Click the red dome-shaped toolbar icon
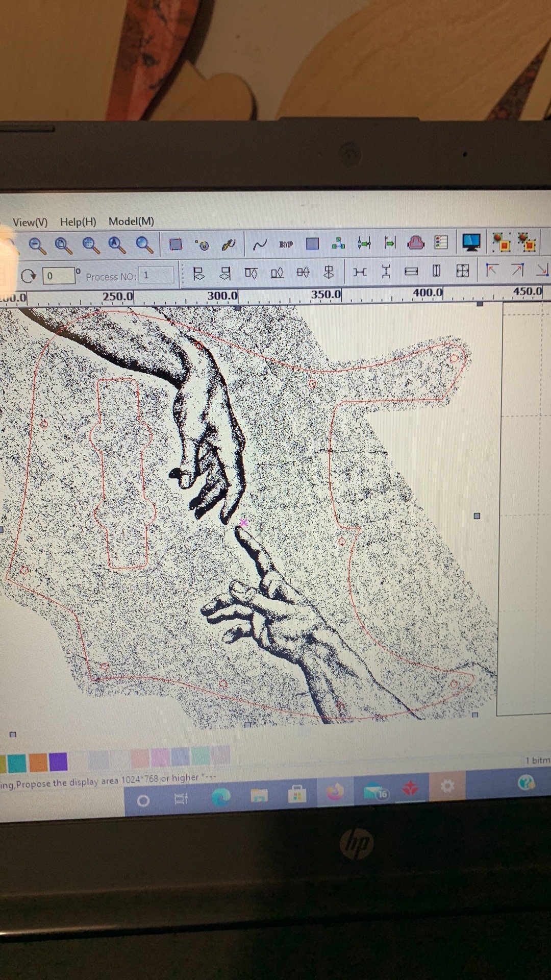This screenshot has height=980, width=551. 416,242
